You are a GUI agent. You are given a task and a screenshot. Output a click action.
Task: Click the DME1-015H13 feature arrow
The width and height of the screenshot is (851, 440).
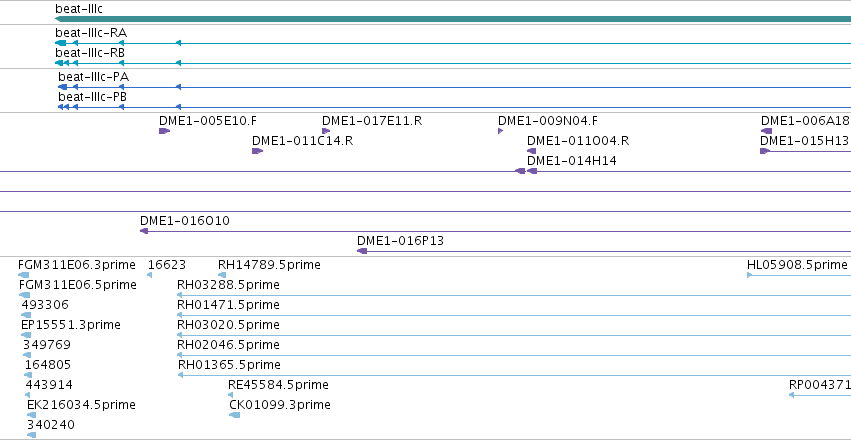point(765,151)
